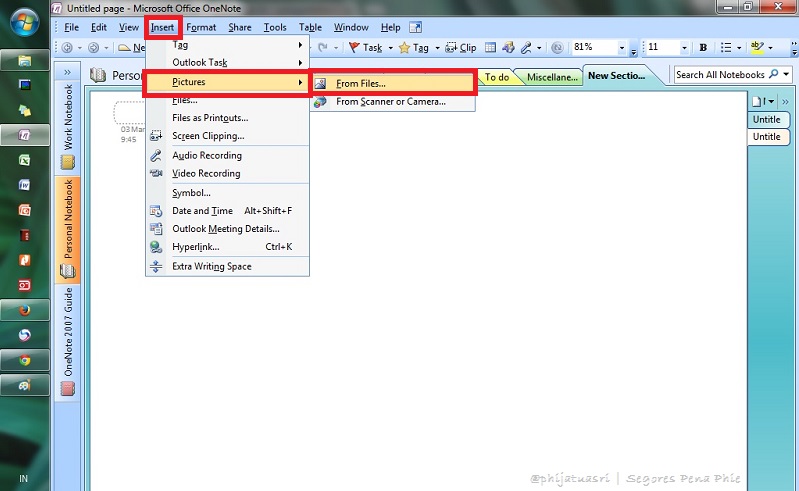Open the Insert menu
The width and height of the screenshot is (799, 491).
[162, 28]
